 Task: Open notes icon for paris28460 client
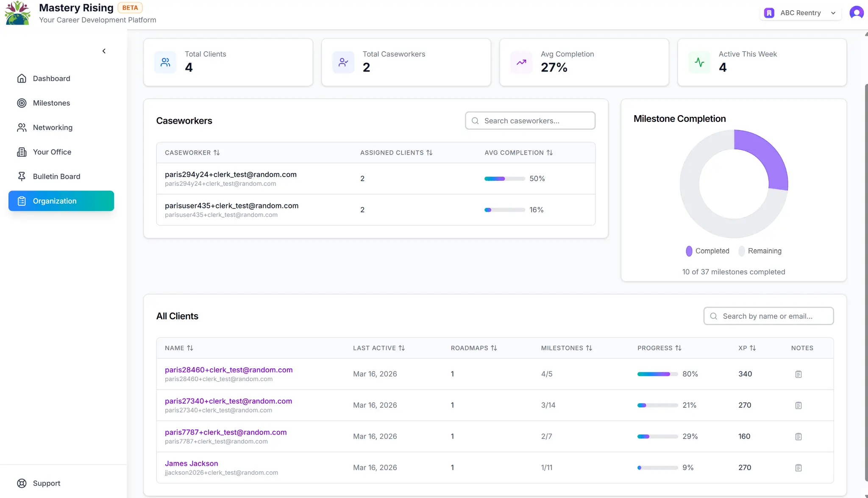point(798,374)
